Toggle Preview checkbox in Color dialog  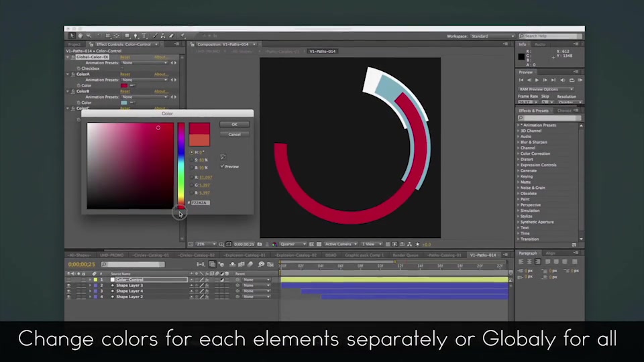pyautogui.click(x=222, y=166)
